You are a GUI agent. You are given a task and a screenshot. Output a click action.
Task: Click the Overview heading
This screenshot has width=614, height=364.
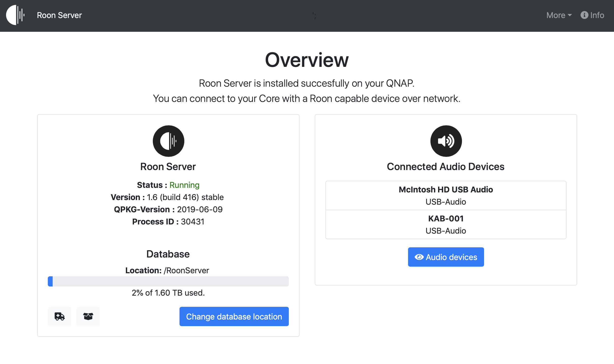pyautogui.click(x=307, y=60)
